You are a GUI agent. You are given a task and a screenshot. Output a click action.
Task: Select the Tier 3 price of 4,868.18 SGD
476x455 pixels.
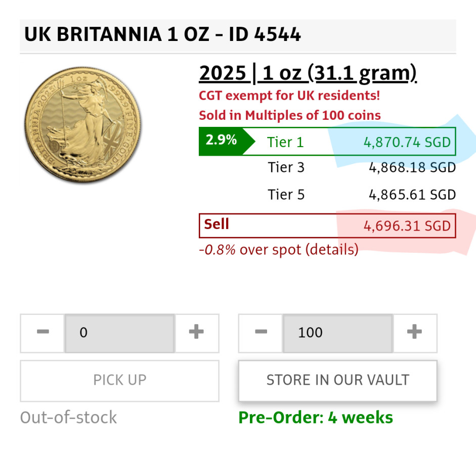click(412, 167)
